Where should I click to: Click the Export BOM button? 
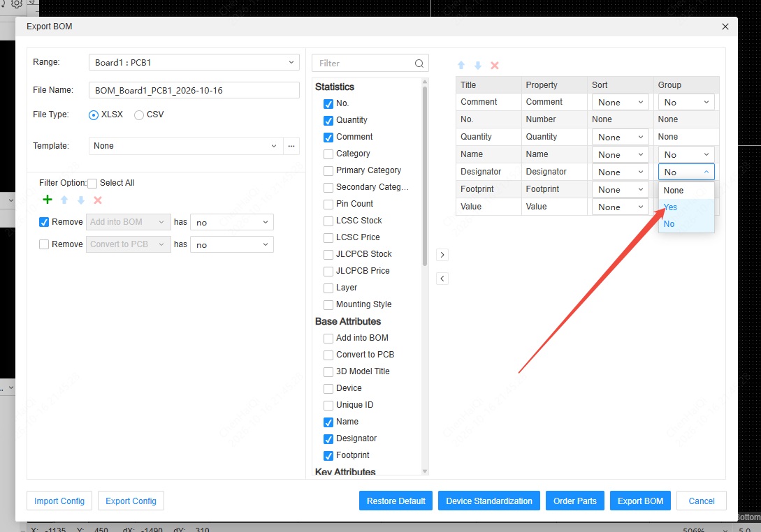point(640,501)
